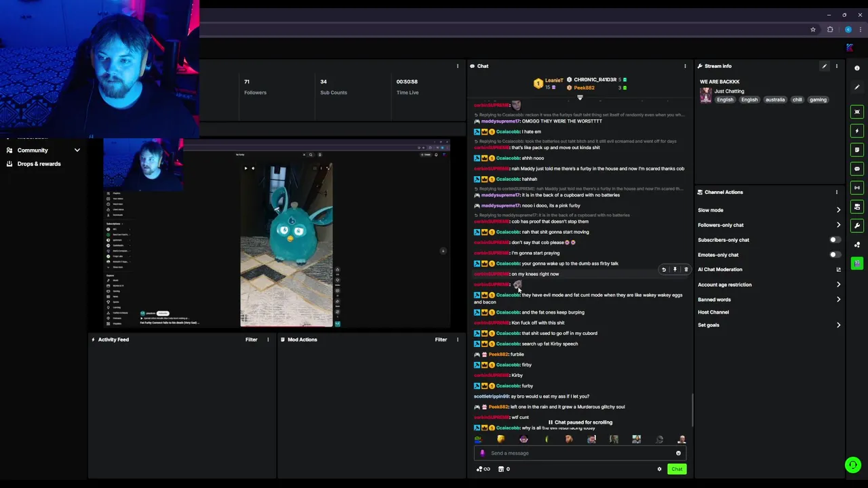
Task: Click the green Chat send button
Action: 677,469
